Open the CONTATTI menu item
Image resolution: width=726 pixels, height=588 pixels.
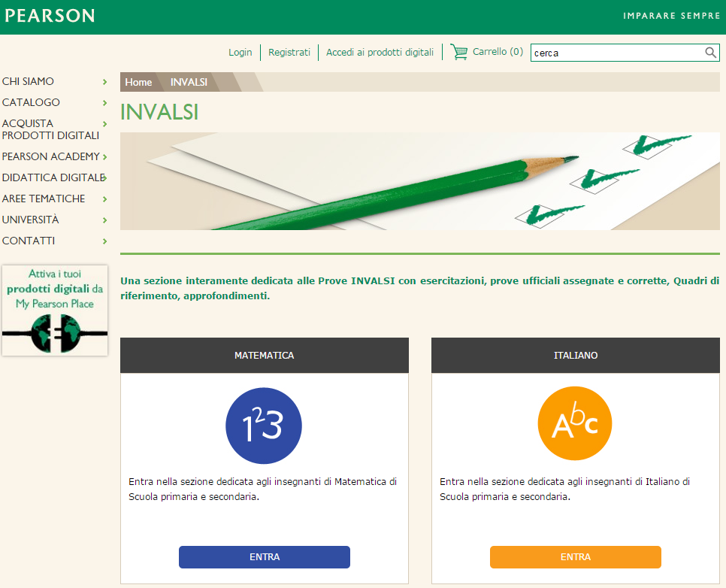pyautogui.click(x=29, y=241)
